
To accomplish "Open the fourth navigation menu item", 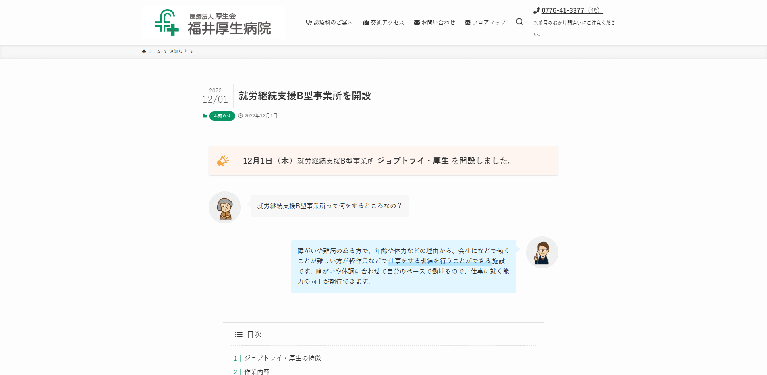I will pos(485,22).
